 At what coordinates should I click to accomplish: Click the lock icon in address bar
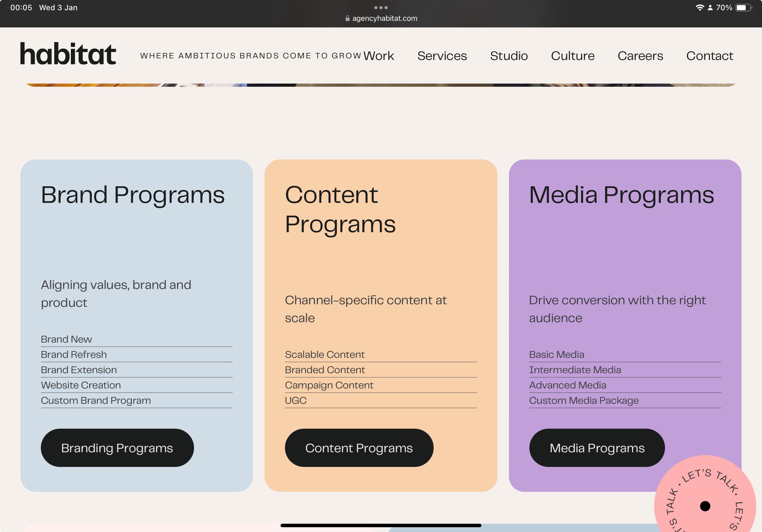click(347, 18)
